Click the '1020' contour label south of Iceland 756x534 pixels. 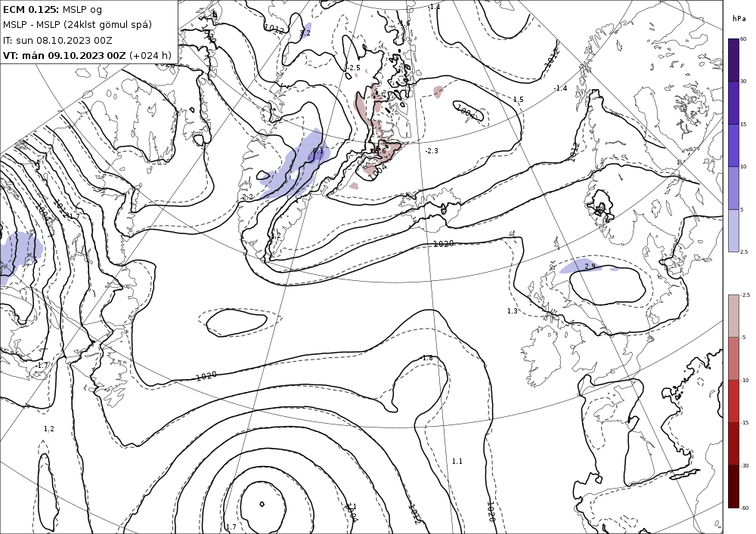pyautogui.click(x=443, y=244)
